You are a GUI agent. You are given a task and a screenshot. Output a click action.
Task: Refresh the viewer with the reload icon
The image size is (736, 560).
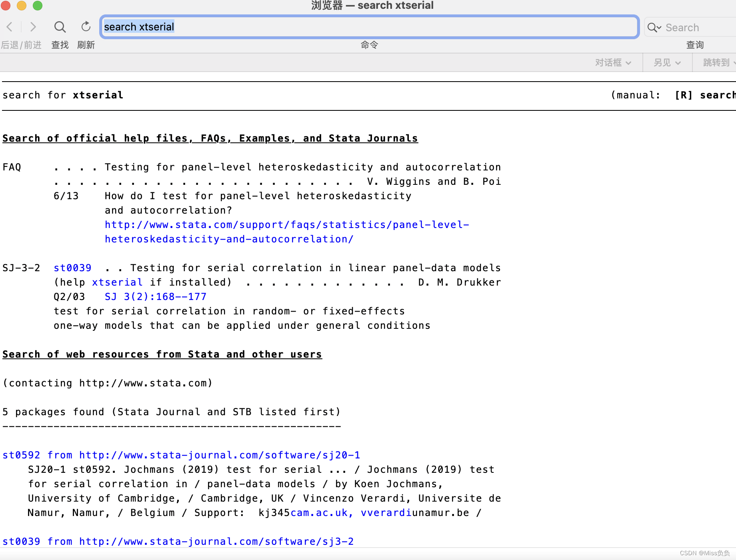86,26
